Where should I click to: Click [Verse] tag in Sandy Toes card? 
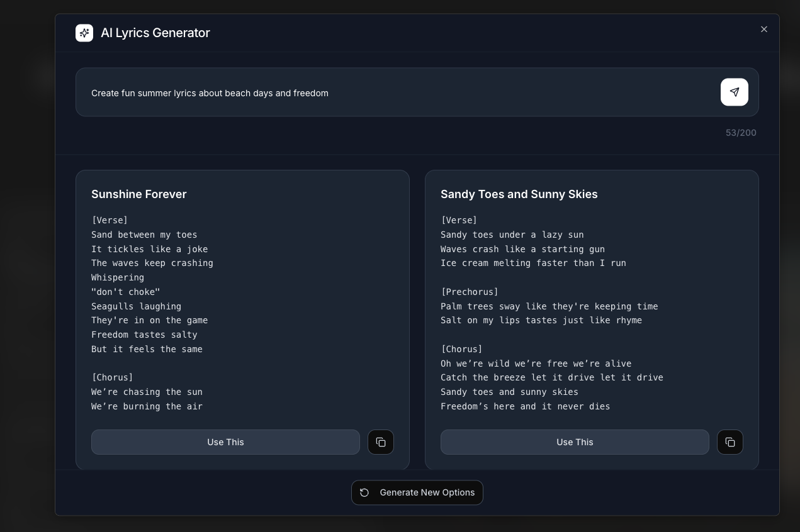[x=459, y=220]
